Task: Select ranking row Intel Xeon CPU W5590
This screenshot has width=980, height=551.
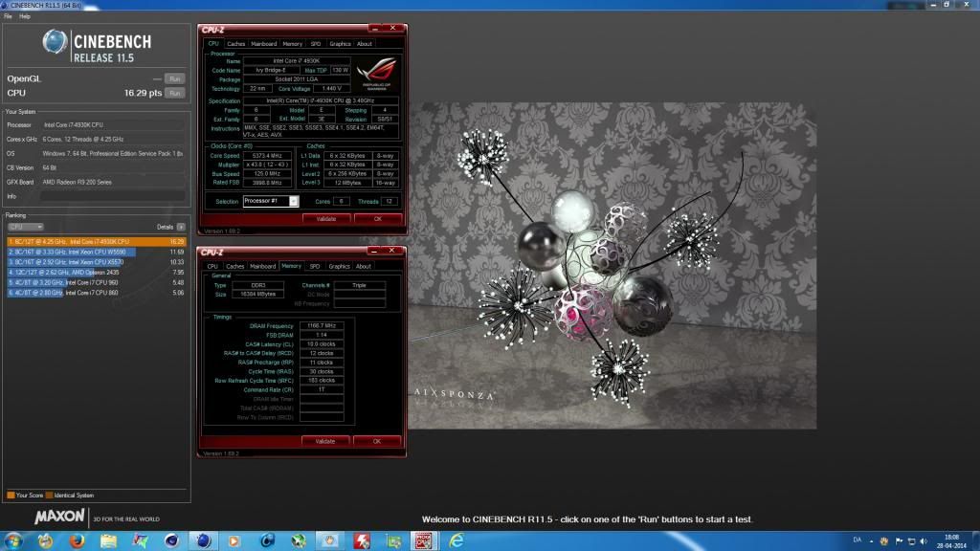Action: pos(97,252)
